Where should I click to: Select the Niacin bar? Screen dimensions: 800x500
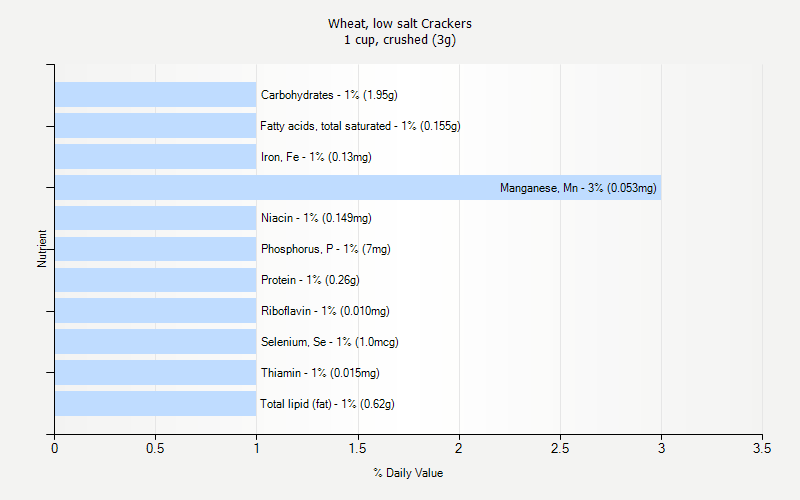[x=156, y=218]
